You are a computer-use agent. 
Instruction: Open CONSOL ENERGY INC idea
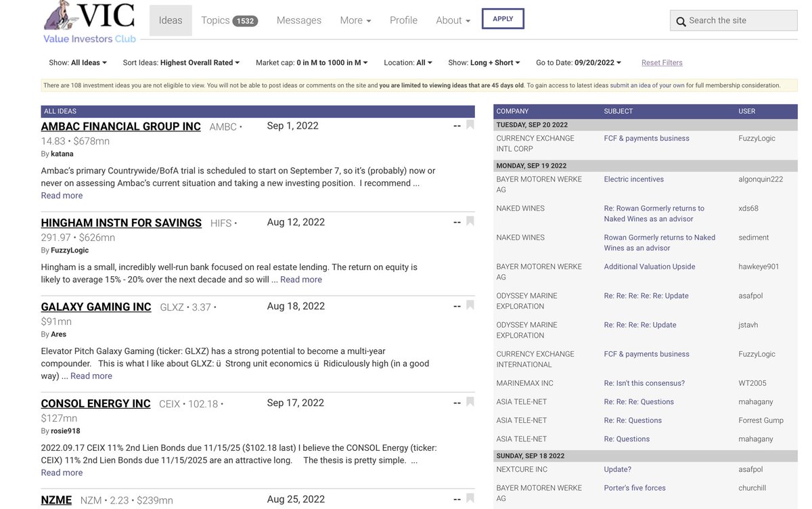pyautogui.click(x=96, y=403)
